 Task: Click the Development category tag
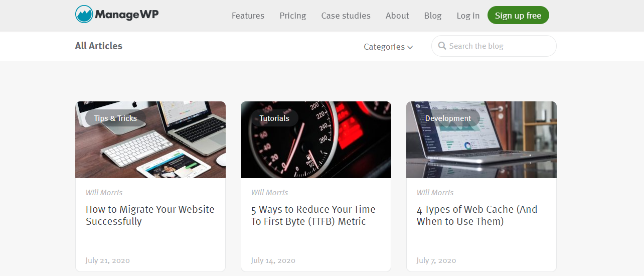click(448, 118)
